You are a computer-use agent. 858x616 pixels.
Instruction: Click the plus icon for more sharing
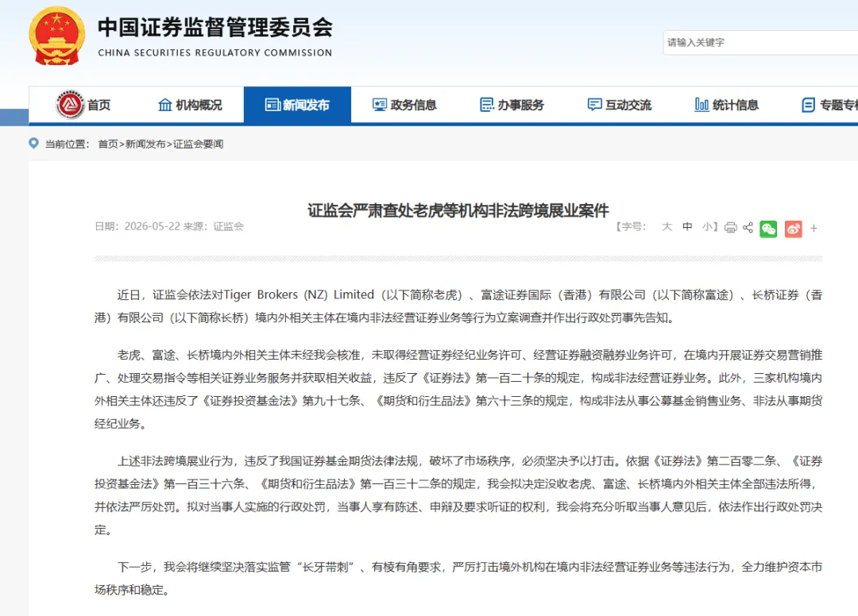pos(814,229)
